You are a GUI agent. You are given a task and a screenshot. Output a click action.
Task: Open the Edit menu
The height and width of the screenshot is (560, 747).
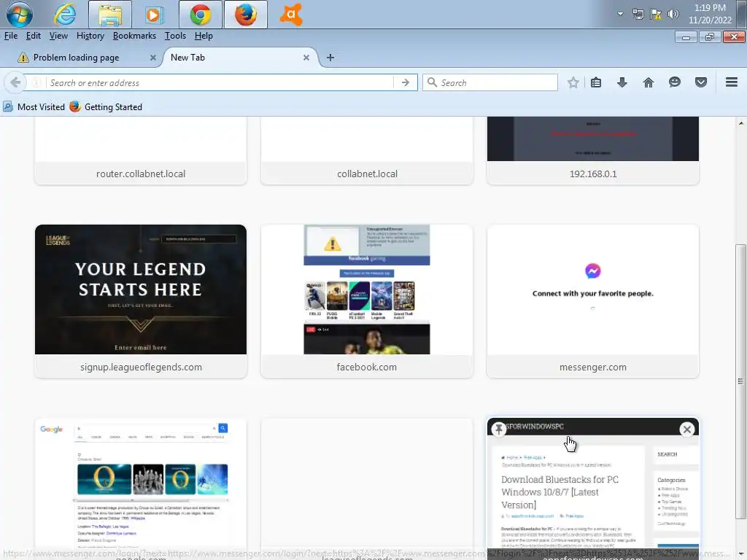point(33,36)
